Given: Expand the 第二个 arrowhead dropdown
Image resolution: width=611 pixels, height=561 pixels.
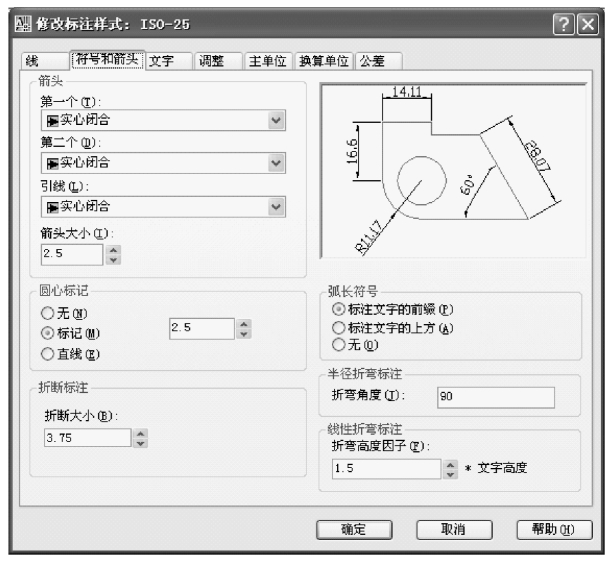Looking at the screenshot, I should pyautogui.click(x=276, y=163).
